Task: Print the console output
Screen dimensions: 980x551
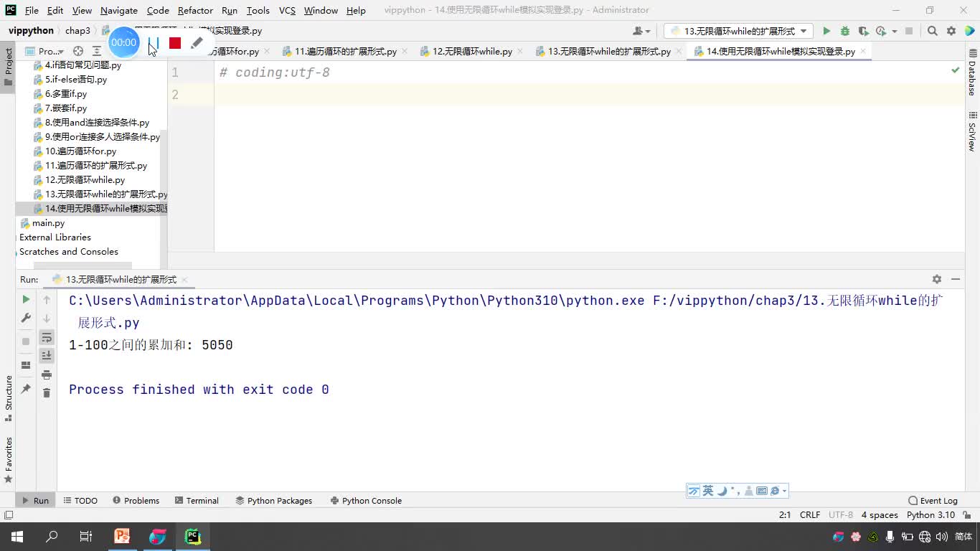Action: tap(47, 375)
